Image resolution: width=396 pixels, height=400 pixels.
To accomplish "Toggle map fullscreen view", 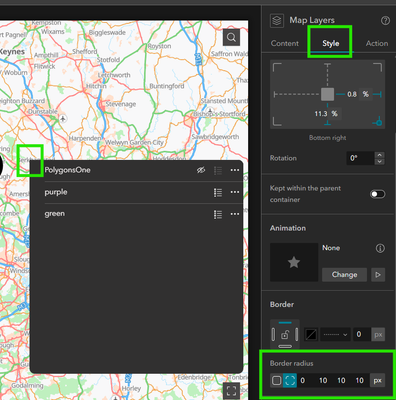I will 231,390.
